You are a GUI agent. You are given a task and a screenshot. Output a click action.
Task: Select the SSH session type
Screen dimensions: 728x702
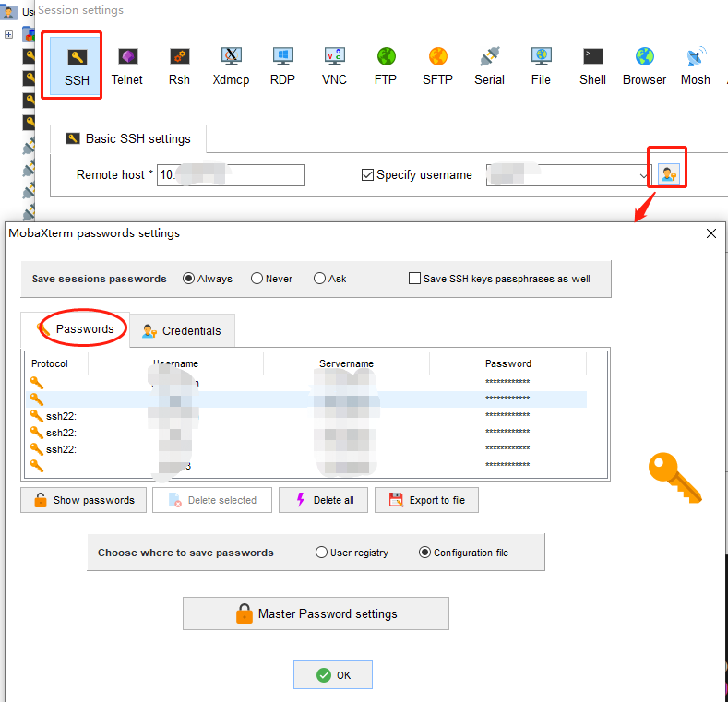[x=77, y=65]
